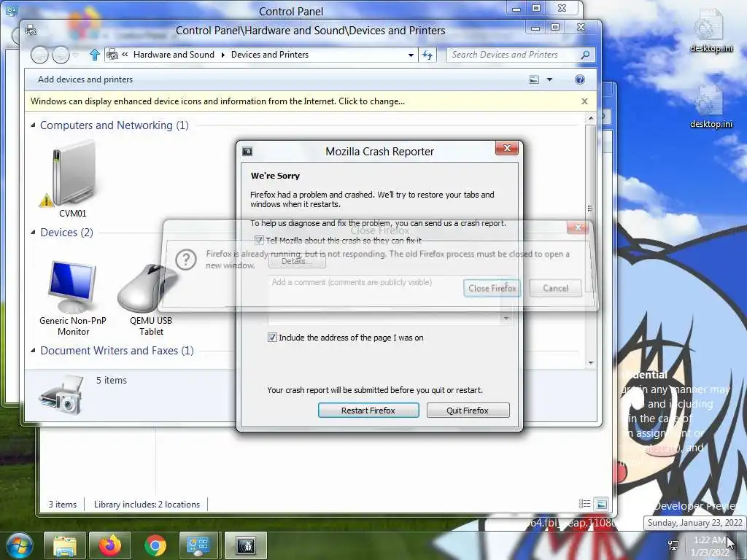747x560 pixels.
Task: Click large icons view in library window
Action: tap(602, 504)
